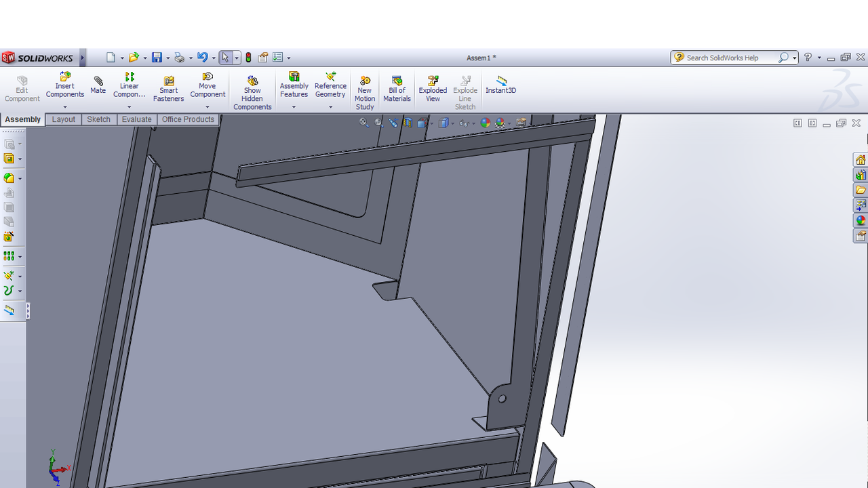The width and height of the screenshot is (868, 488).
Task: Click the Rebuild traffic light icon
Action: (248, 58)
